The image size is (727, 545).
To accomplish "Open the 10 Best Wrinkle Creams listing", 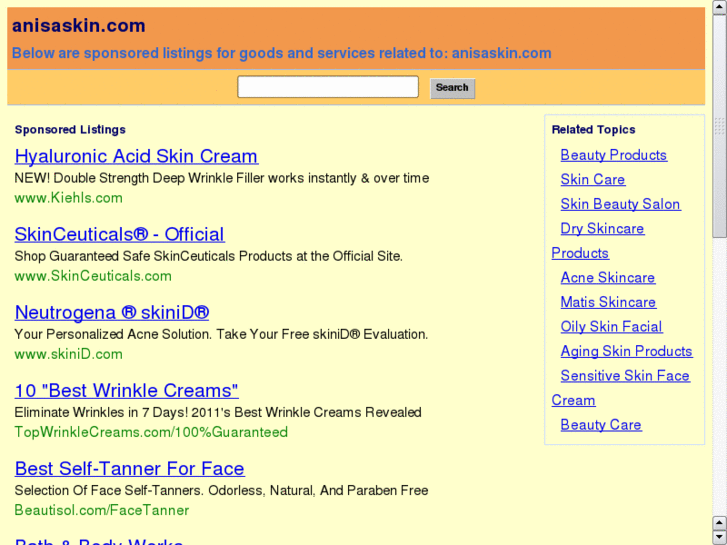I will point(127,391).
